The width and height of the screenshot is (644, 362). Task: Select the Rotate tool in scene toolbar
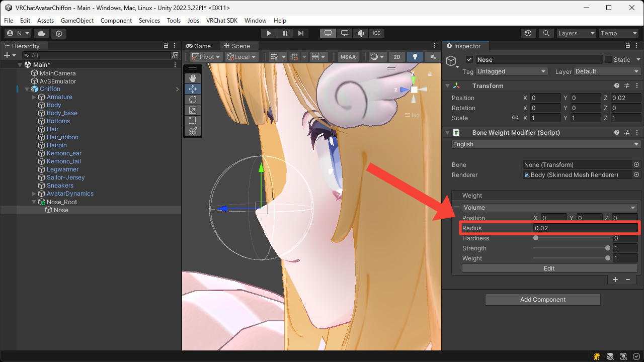[x=193, y=100]
